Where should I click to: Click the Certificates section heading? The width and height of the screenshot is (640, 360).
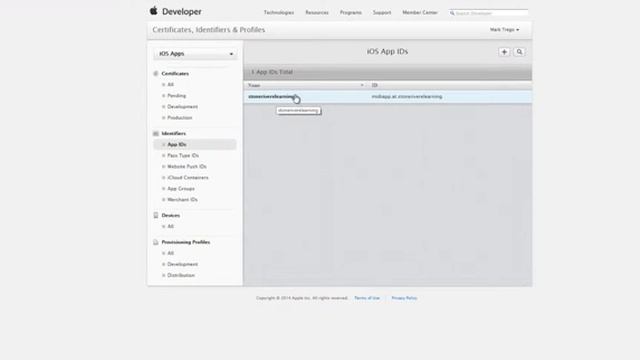pos(175,73)
